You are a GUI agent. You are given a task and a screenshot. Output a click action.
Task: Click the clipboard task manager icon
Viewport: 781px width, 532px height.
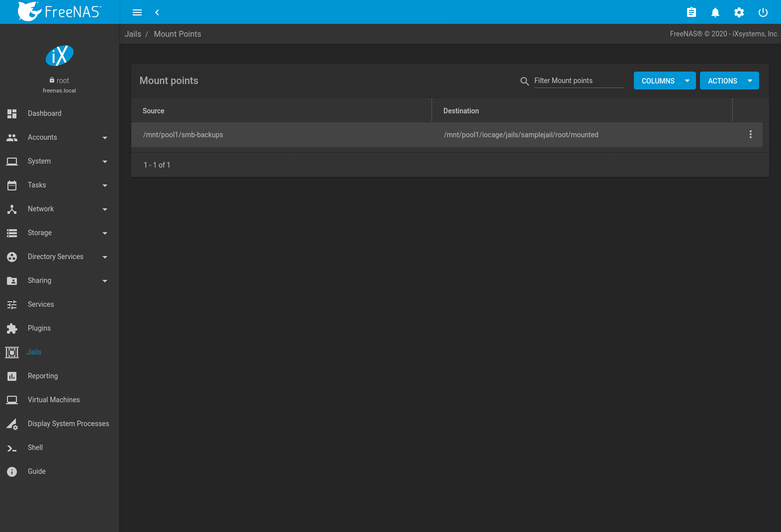tap(691, 12)
